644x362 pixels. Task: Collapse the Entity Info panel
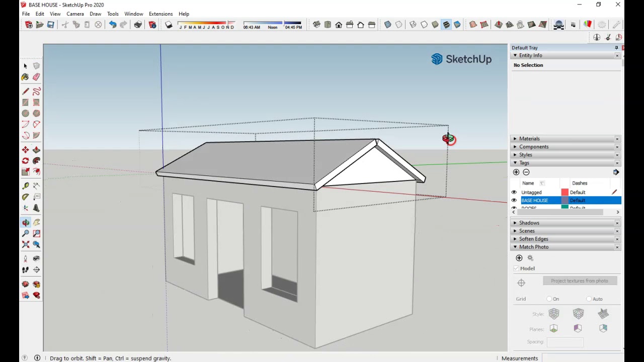tap(515, 55)
